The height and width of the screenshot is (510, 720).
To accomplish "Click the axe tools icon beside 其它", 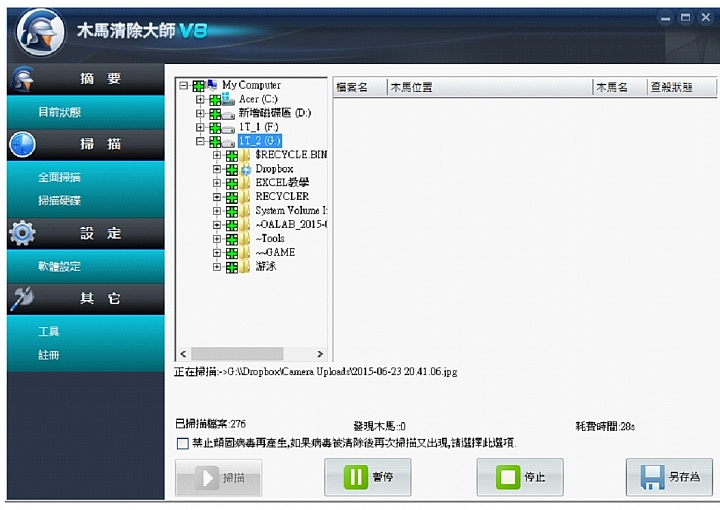I will (22, 298).
